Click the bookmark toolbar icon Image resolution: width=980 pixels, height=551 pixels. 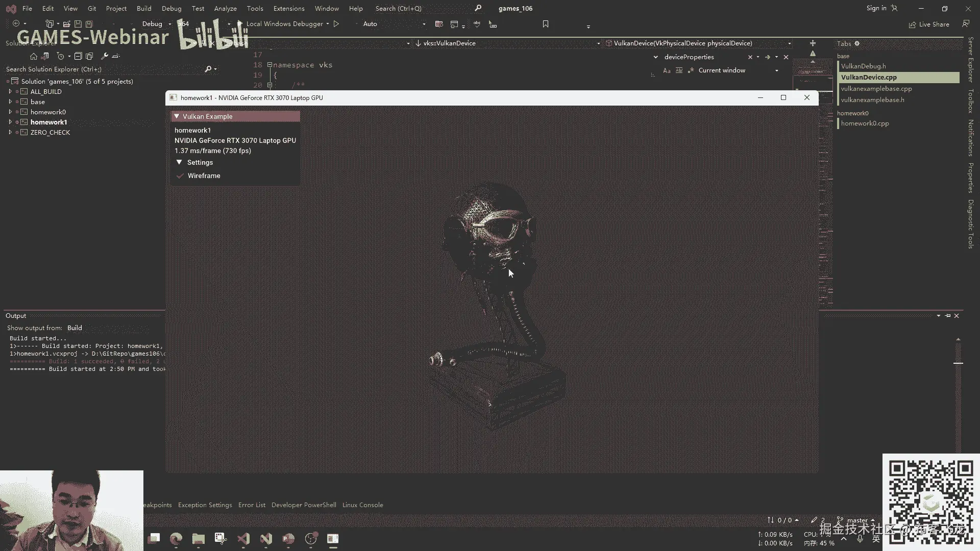coord(546,24)
